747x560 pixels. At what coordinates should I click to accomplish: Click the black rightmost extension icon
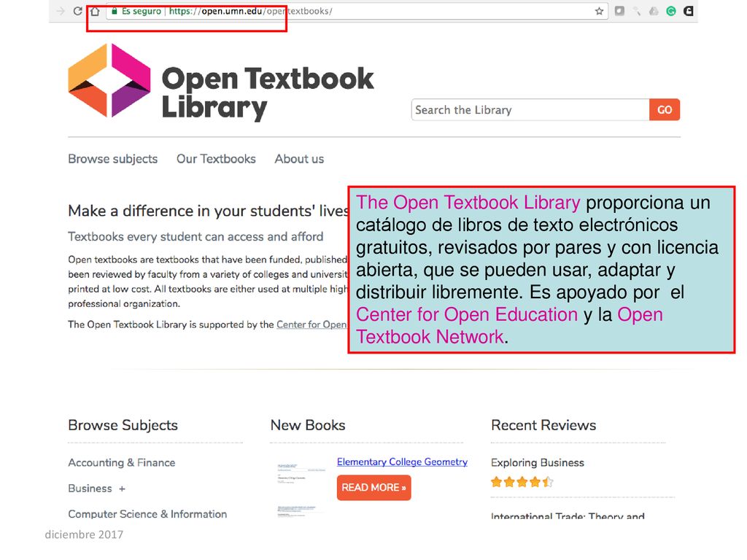(x=689, y=11)
